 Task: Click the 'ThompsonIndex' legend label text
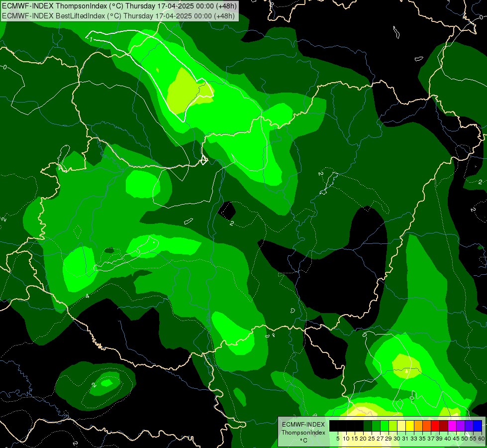click(303, 433)
